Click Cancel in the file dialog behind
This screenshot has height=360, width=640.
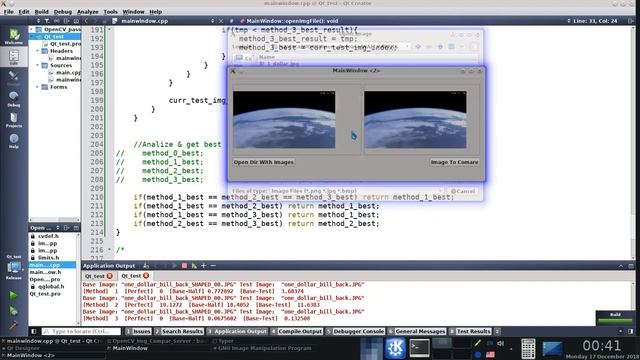click(463, 191)
